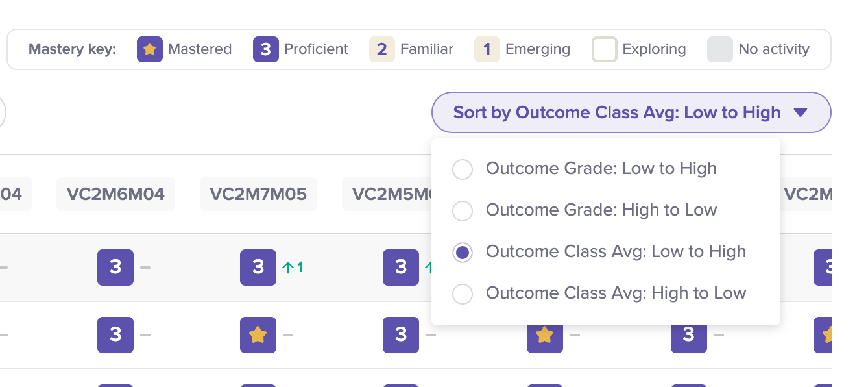The width and height of the screenshot is (868, 387).
Task: Click the Familiar 2 badge in mastery key
Action: click(382, 49)
